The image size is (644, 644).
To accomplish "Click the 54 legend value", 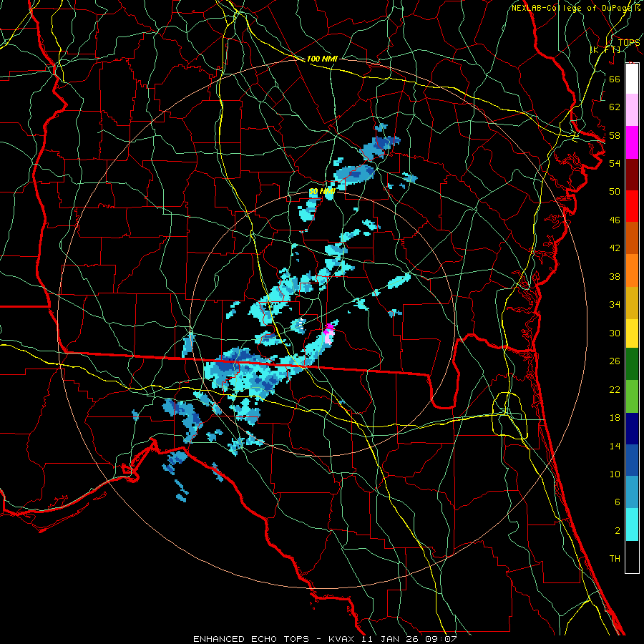I will coord(615,163).
